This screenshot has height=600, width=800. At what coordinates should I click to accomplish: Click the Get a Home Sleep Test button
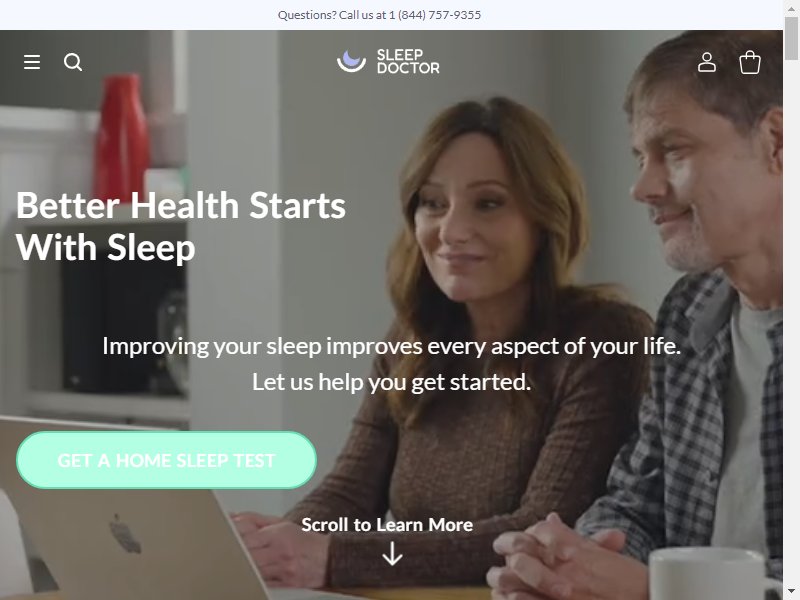(166, 460)
